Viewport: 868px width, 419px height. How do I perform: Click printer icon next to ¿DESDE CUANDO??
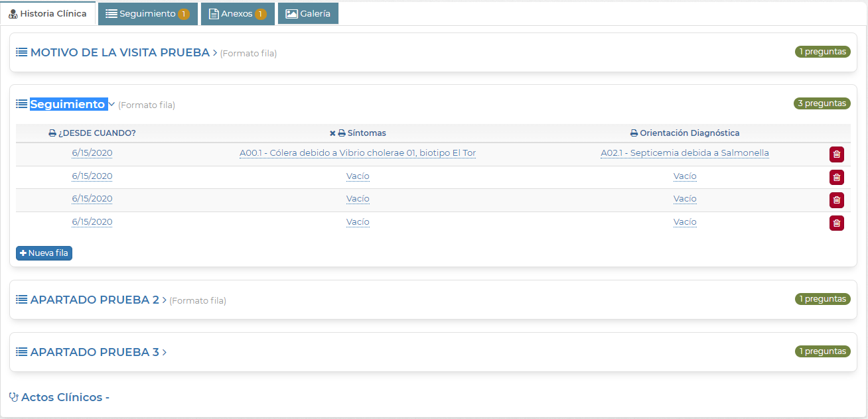(52, 133)
